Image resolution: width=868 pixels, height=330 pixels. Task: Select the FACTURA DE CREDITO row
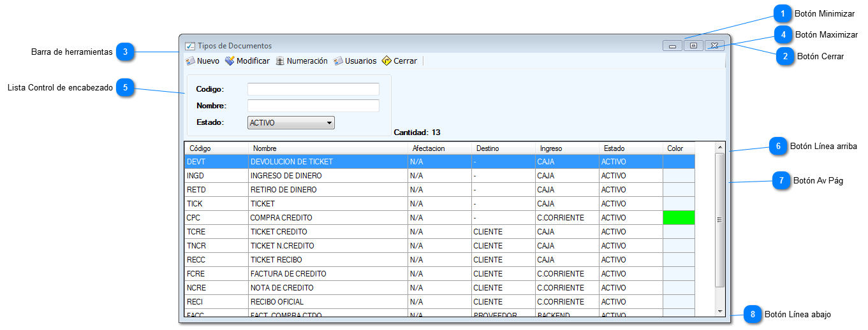(439, 274)
